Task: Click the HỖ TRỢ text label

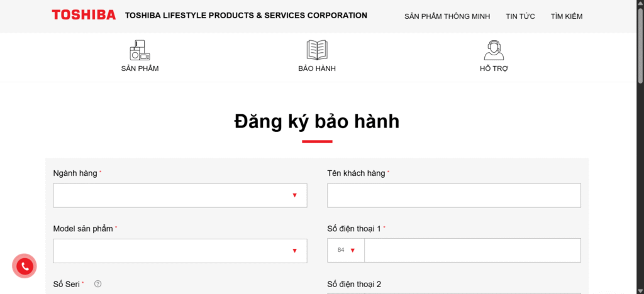Action: point(494,68)
